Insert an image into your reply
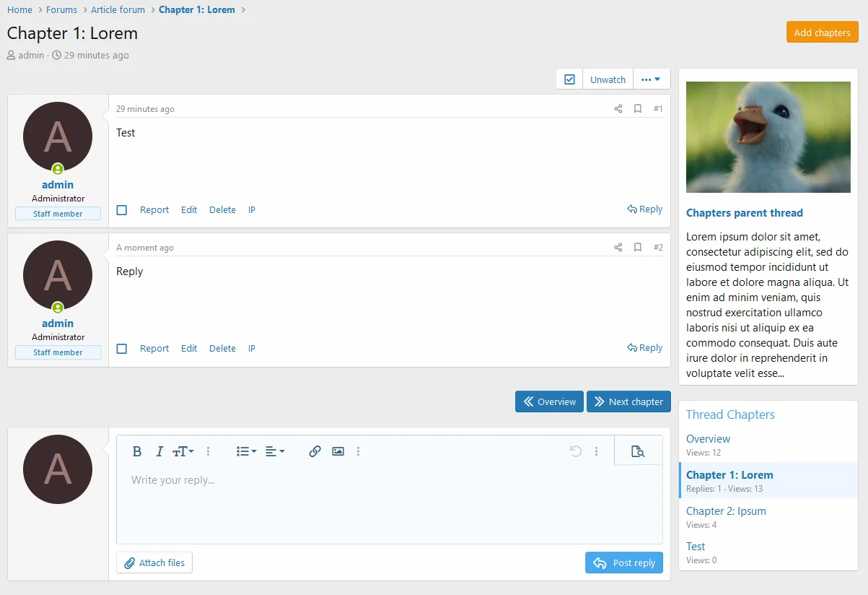 click(x=338, y=451)
